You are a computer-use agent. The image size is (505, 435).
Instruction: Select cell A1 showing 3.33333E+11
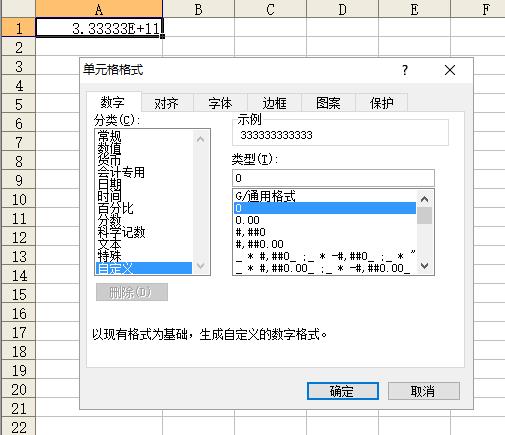99,28
